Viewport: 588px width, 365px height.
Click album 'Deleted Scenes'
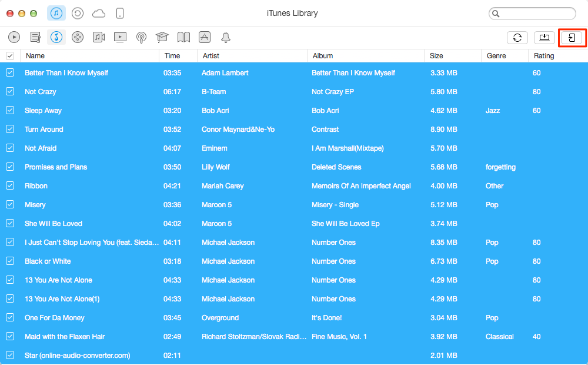[336, 167]
